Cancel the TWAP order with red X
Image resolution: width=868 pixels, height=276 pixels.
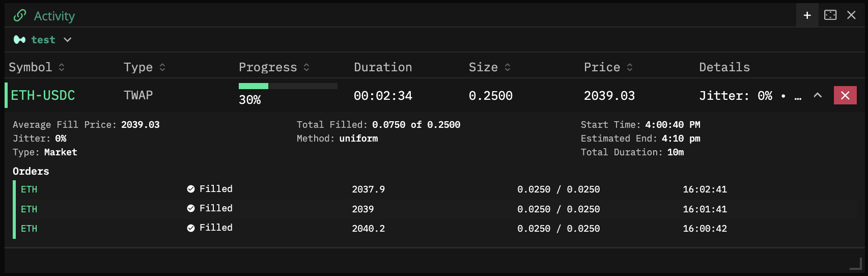845,95
